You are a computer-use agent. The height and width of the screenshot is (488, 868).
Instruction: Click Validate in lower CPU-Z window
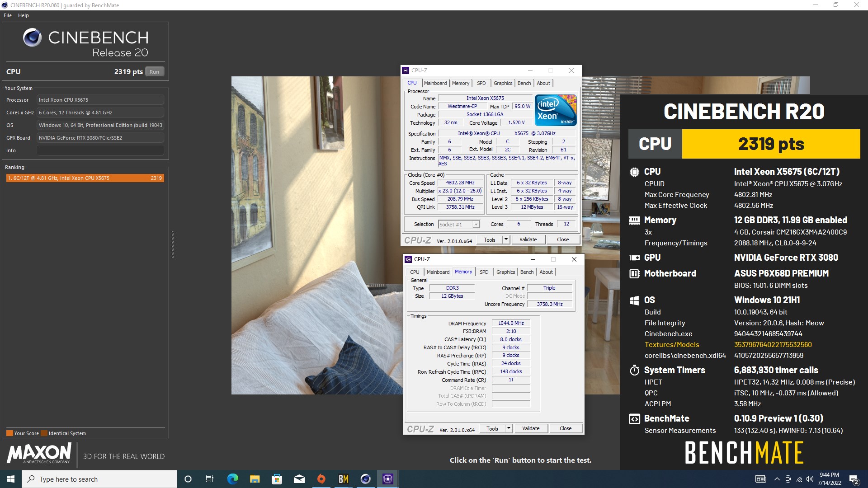pos(531,428)
